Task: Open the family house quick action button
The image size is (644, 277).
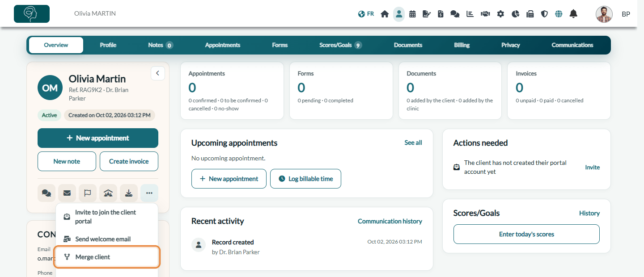Action: coord(108,193)
